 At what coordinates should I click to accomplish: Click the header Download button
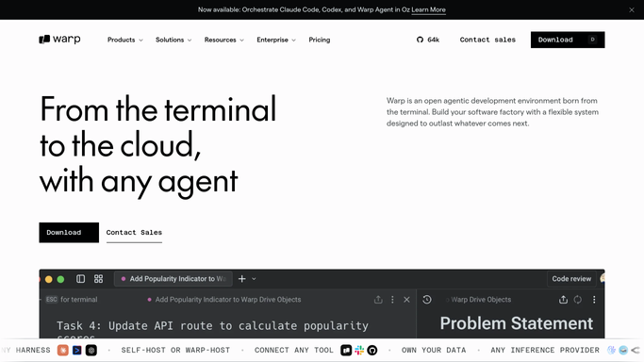(568, 40)
